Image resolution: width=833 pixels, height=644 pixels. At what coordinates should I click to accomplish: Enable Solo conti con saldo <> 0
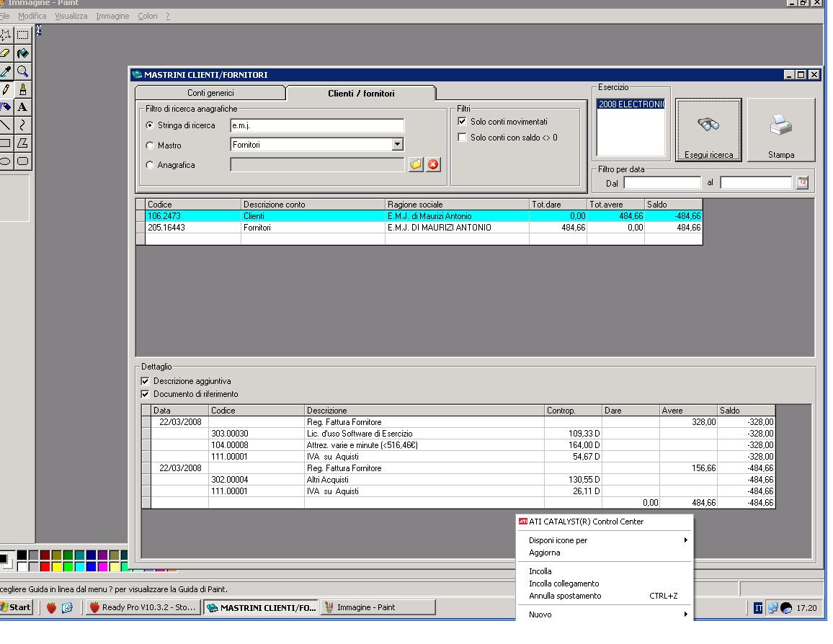(463, 138)
